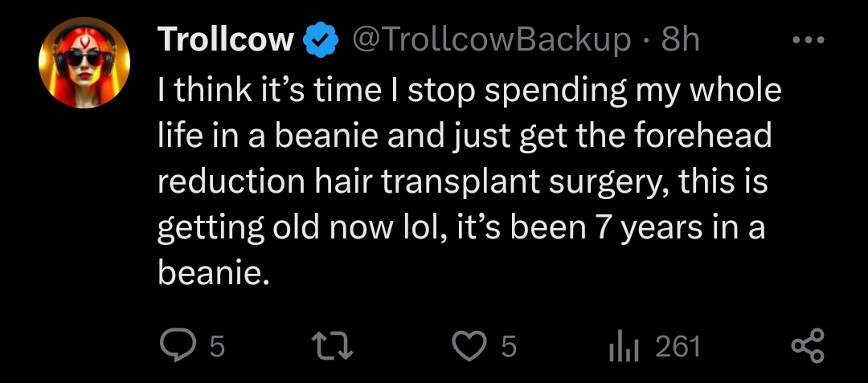Click the Trollcow display name
Screen dimensions: 868x383
227,39
